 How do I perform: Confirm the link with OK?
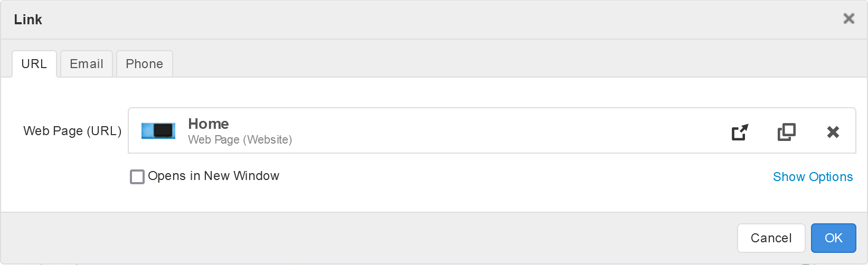[x=833, y=238]
